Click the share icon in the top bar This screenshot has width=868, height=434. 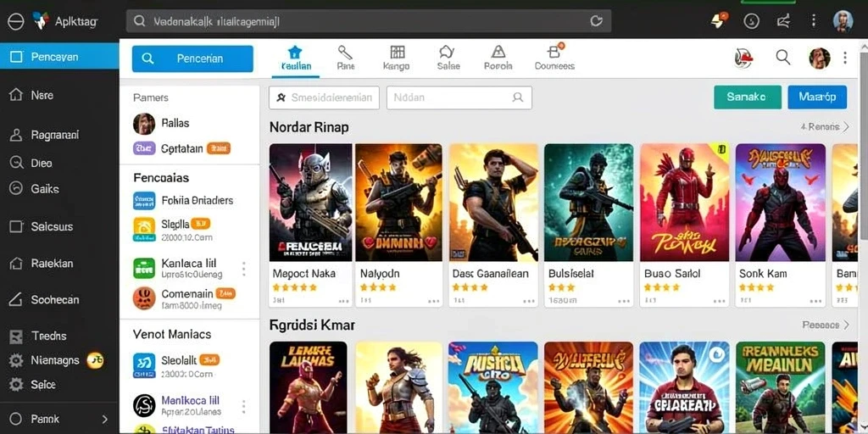pos(783,21)
